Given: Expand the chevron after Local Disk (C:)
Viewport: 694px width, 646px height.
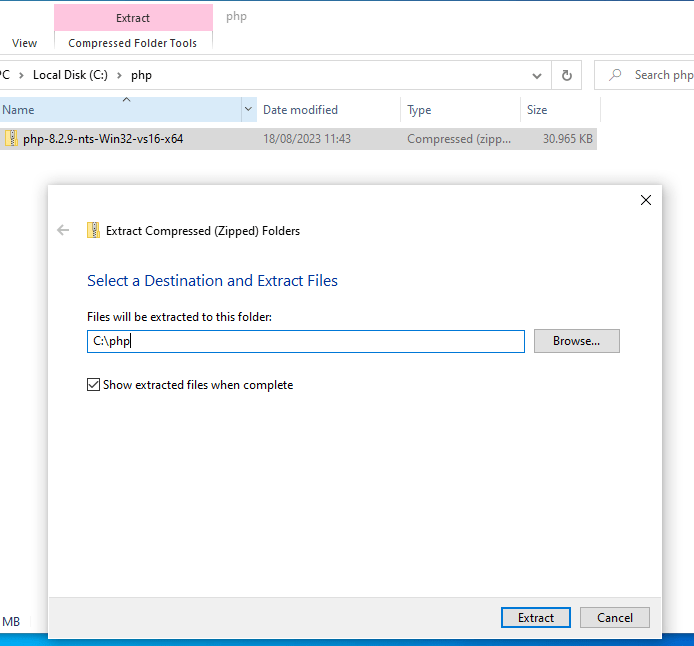Looking at the screenshot, I should pyautogui.click(x=119, y=75).
